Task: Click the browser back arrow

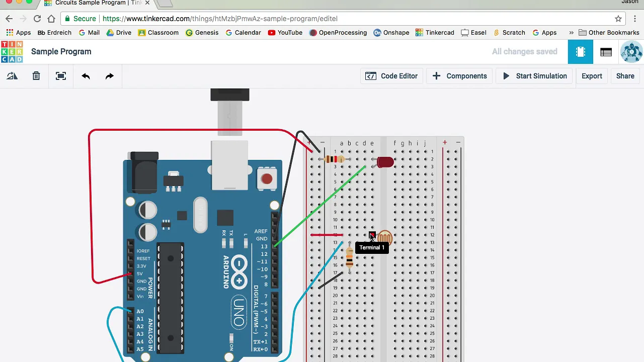Action: pyautogui.click(x=9, y=19)
